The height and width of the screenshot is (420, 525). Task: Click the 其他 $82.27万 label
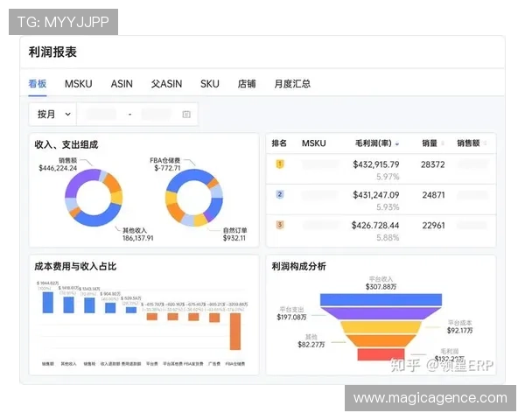(311, 340)
